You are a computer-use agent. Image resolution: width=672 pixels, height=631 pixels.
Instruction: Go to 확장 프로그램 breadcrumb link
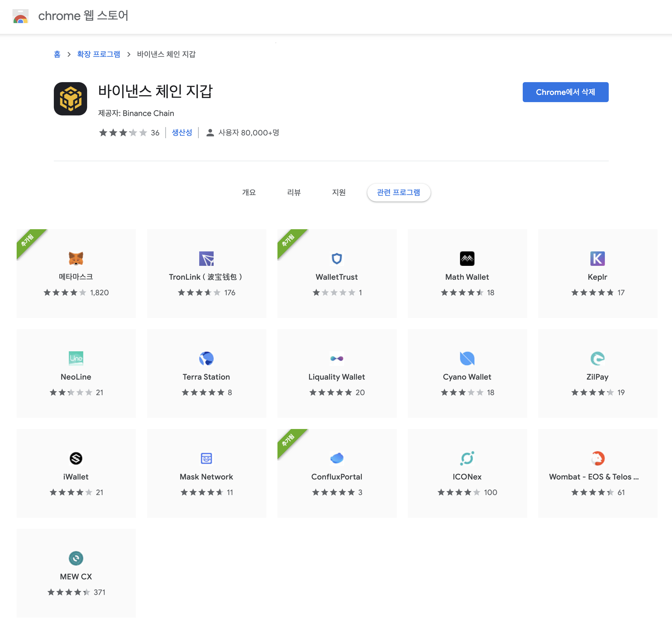[98, 54]
